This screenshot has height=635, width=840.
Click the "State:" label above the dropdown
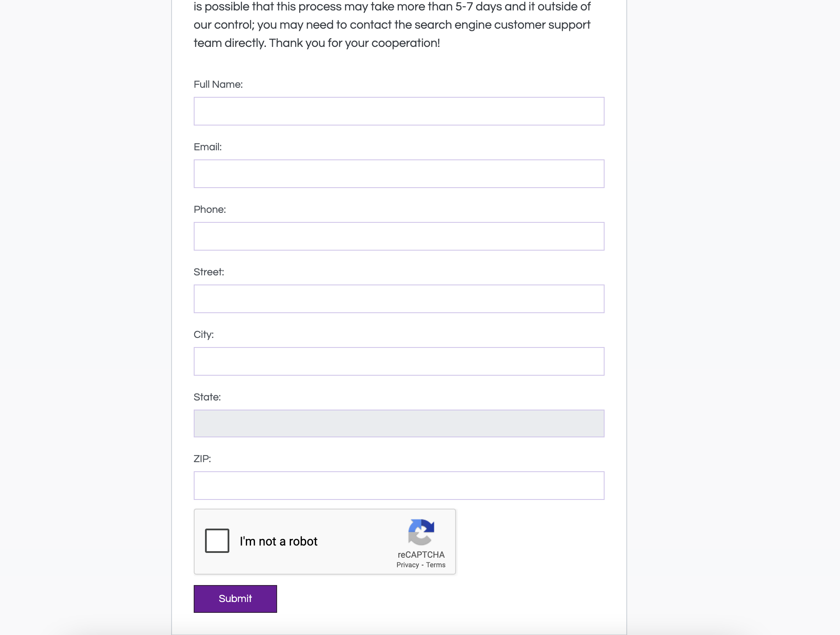coord(207,397)
